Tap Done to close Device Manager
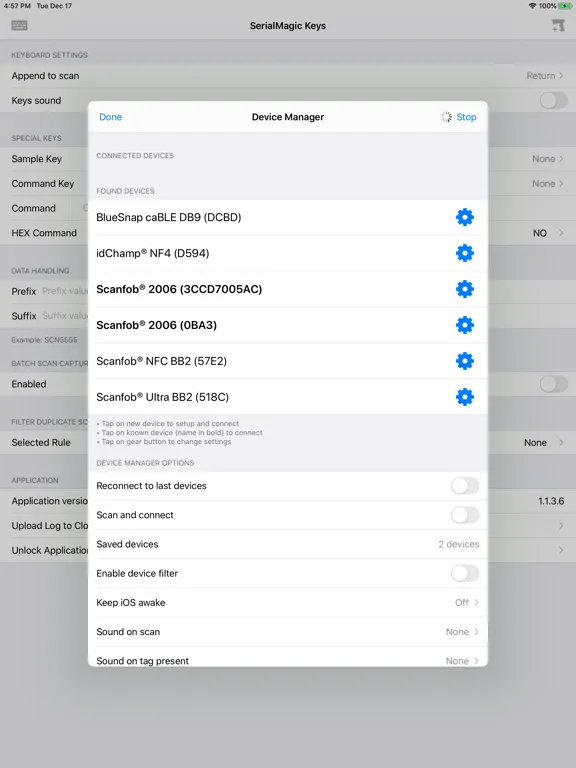Viewport: 576px width, 768px height. pos(110,117)
